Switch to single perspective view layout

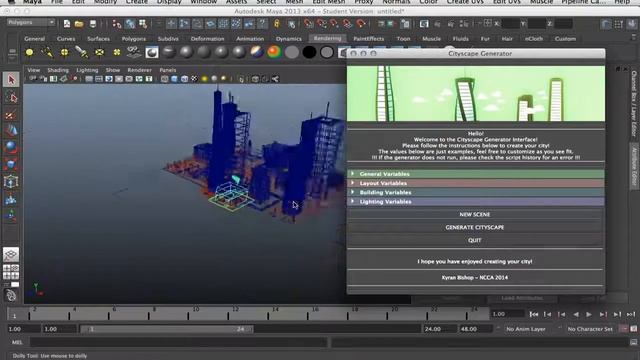(11, 255)
